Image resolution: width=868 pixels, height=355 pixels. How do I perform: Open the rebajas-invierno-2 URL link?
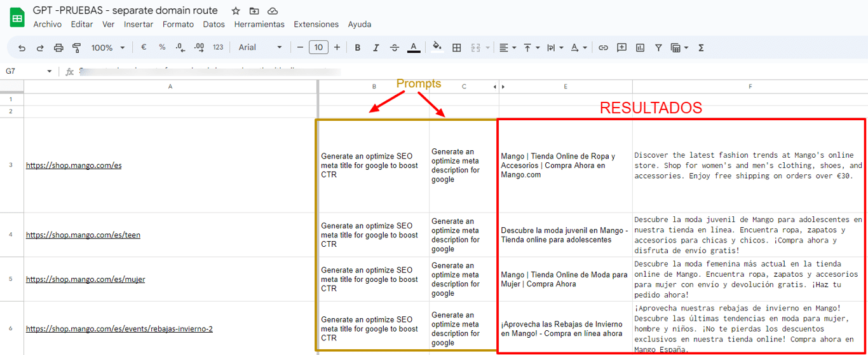pos(119,329)
